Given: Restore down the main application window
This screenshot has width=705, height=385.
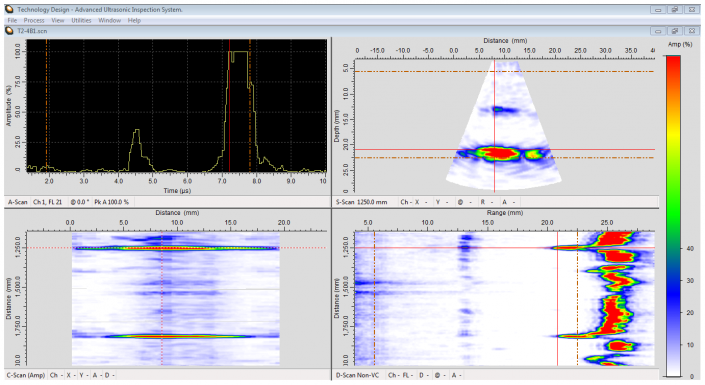Looking at the screenshot, I should 675,9.
